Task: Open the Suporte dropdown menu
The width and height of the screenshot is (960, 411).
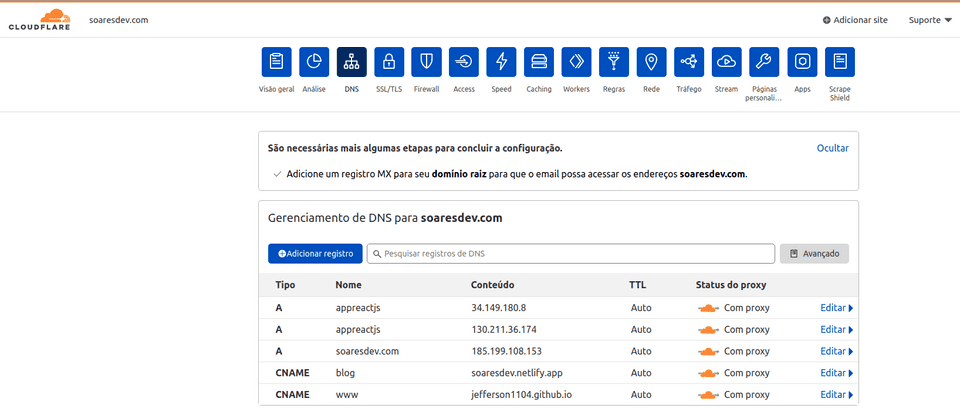Action: [x=929, y=20]
